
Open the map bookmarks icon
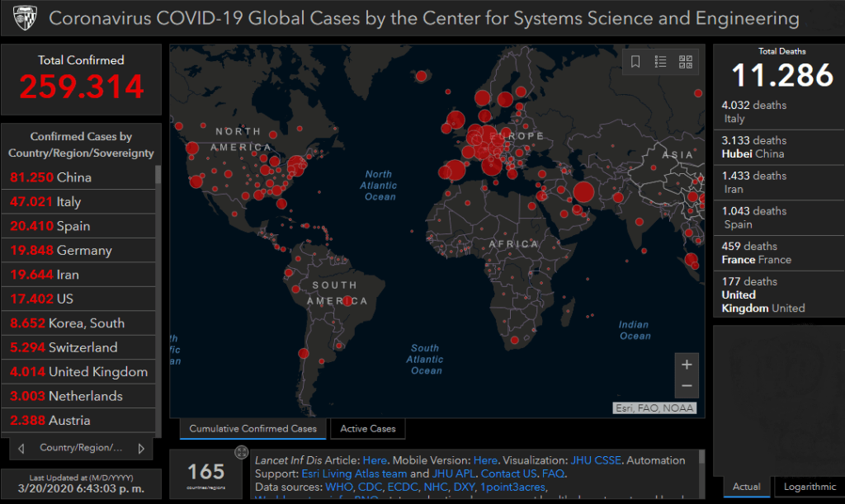[635, 62]
